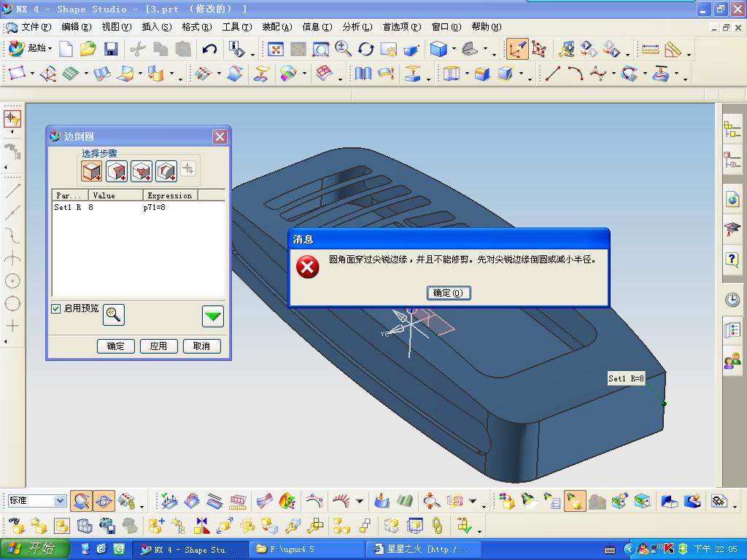Viewport: 747px width, 560px height.
Task: Click the through curve mesh surface icon
Action: click(x=71, y=74)
